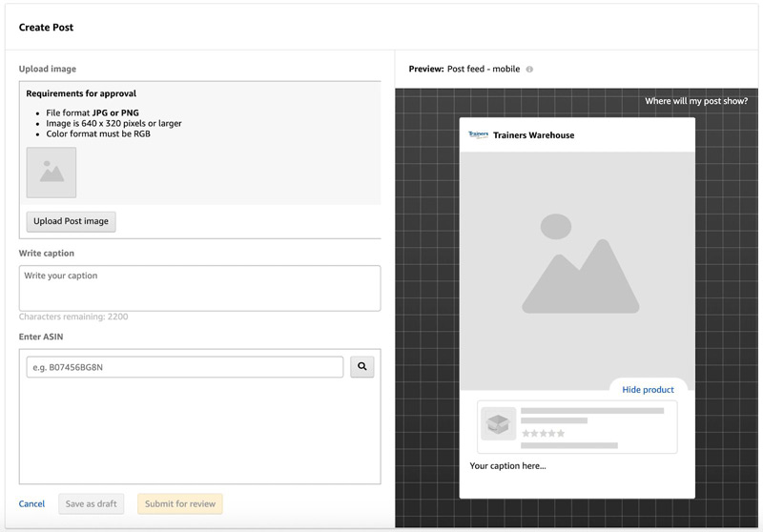Click Submit for review button
The height and width of the screenshot is (532, 763).
point(180,503)
